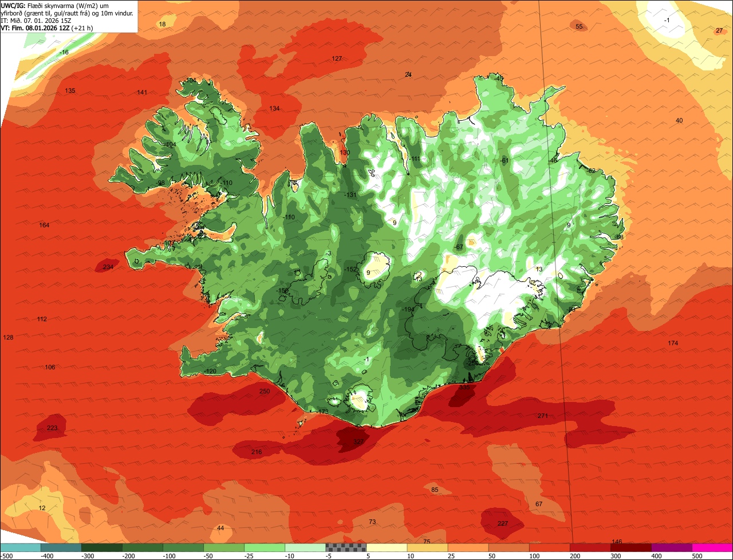This screenshot has height=560, width=733.
Task: Click the map value '134' north of Iceland
Action: 275,108
